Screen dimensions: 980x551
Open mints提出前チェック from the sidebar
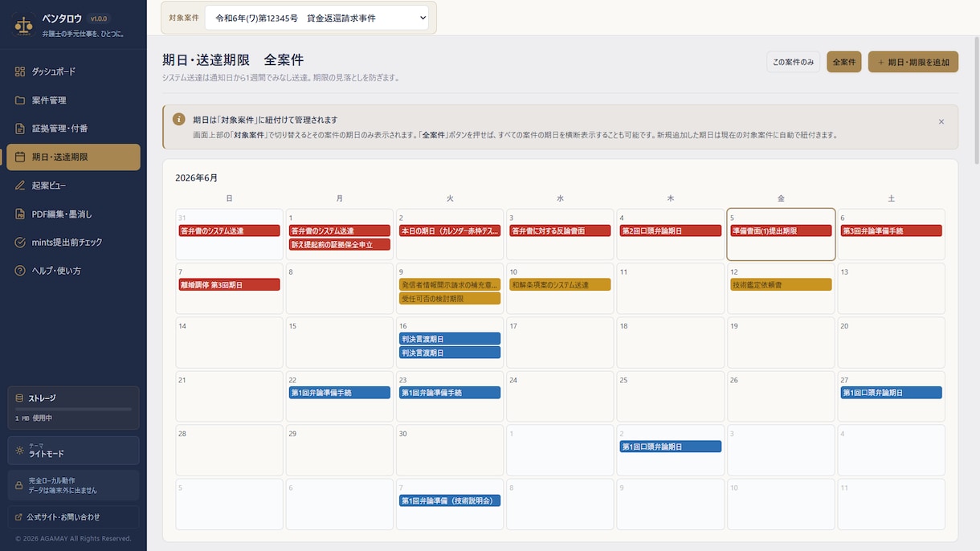[x=73, y=243]
